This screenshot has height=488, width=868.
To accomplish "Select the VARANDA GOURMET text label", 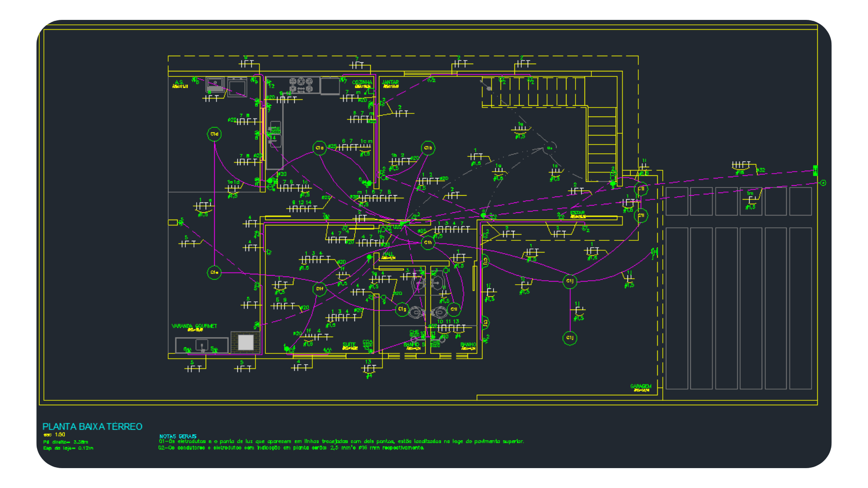I will (x=194, y=326).
